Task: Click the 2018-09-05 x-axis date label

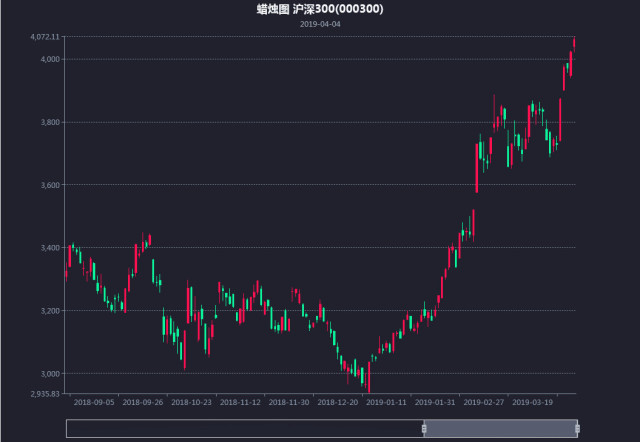Action: (x=94, y=402)
